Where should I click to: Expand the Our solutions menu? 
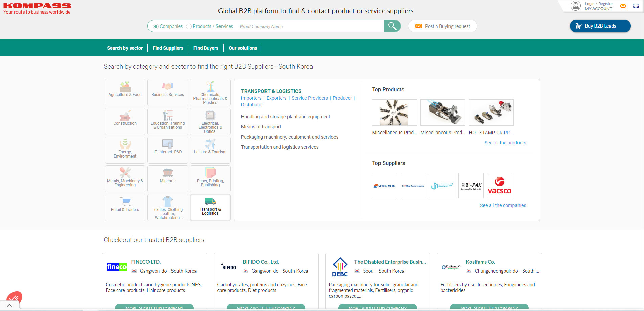(243, 48)
